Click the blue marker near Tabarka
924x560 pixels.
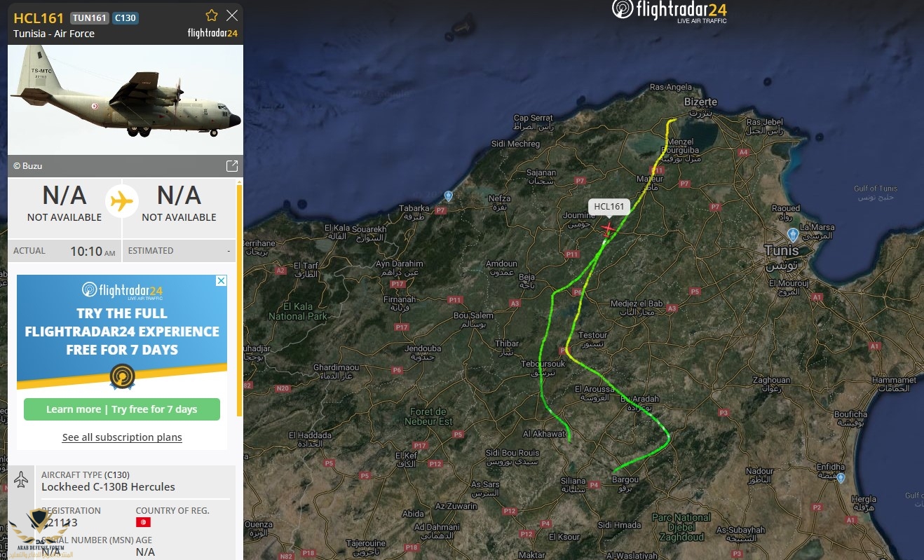tap(449, 196)
